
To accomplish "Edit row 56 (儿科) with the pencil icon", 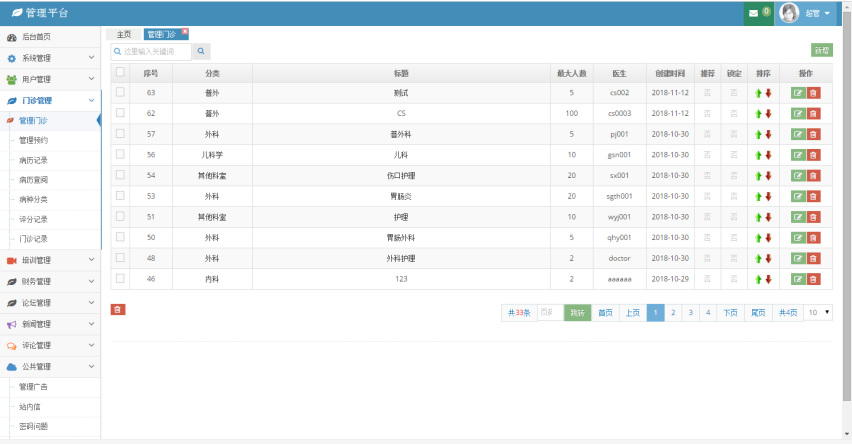I will click(798, 155).
